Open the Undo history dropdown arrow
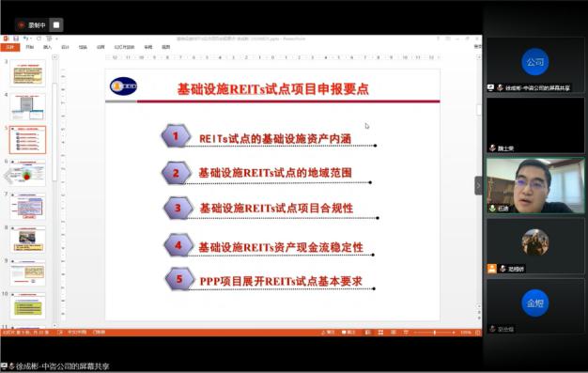 tap(31, 39)
